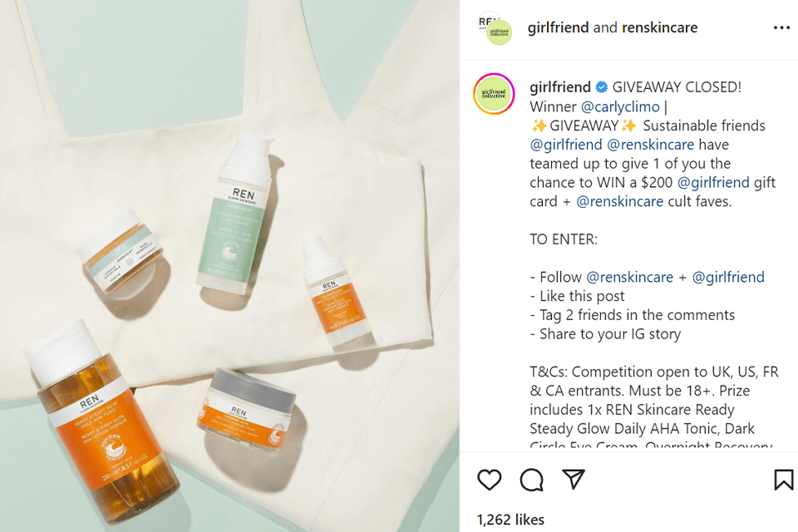This screenshot has height=532, width=798.
Task: Open @girlfriend mention before 'gift card'
Action: click(713, 182)
